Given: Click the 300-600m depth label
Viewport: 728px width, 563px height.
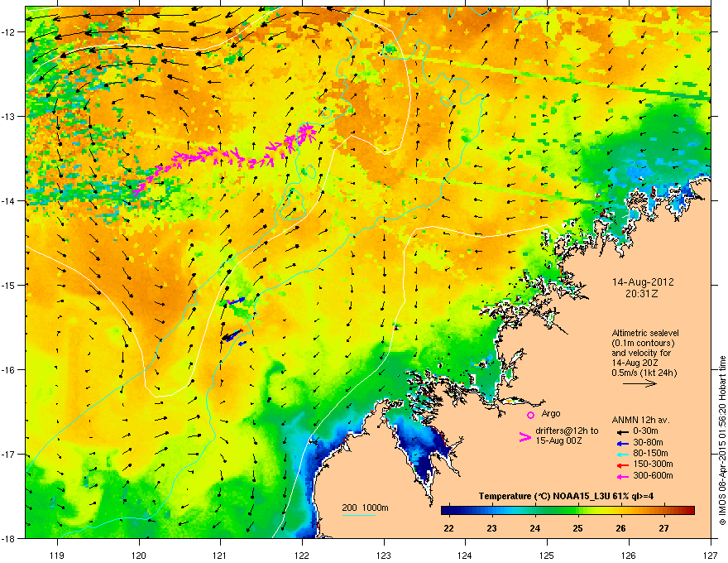Looking at the screenshot, I should 653,476.
